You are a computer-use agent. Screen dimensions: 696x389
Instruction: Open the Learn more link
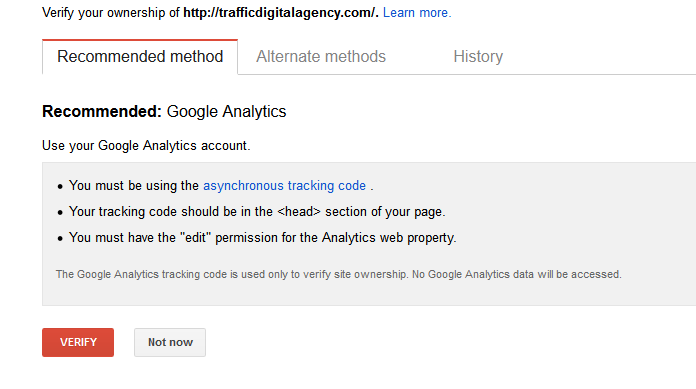click(417, 12)
